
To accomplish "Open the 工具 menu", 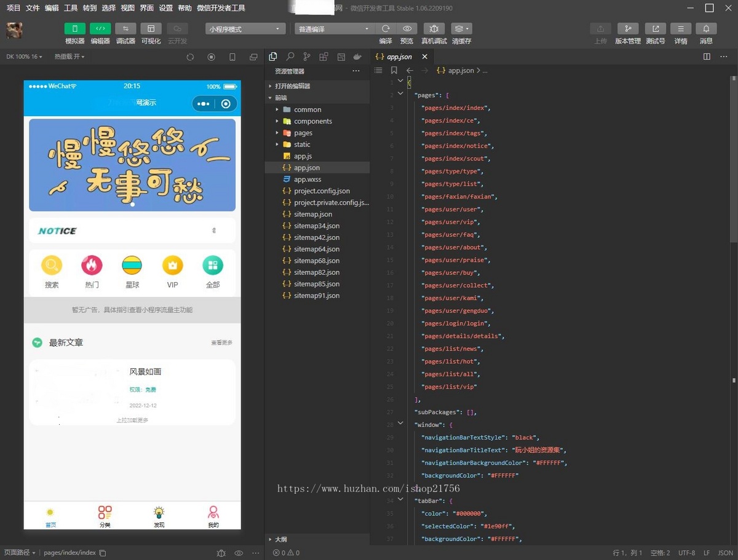I will point(71,8).
